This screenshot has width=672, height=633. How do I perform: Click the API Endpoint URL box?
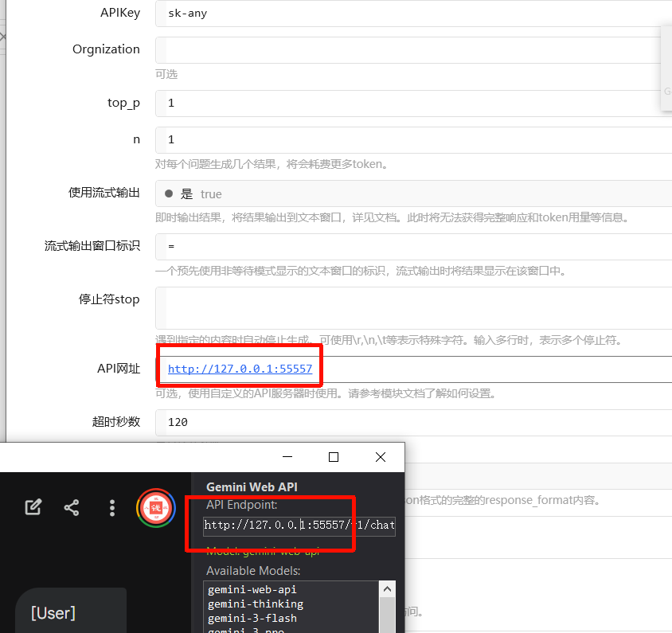[299, 525]
